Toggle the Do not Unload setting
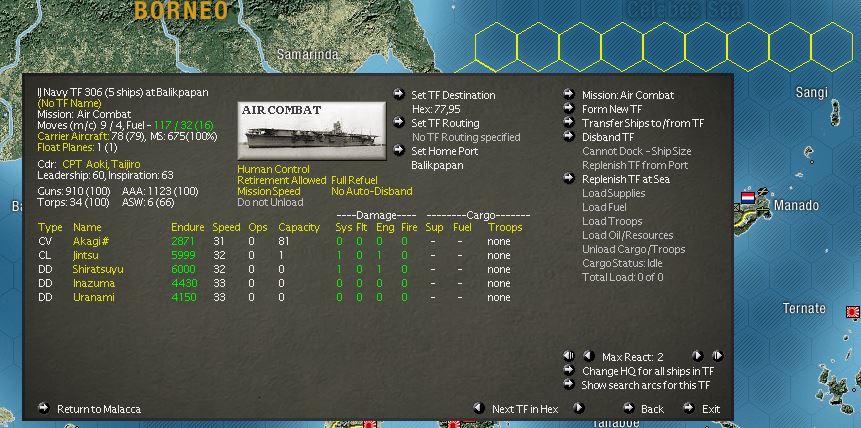Image resolution: width=861 pixels, height=428 pixels. pyautogui.click(x=270, y=202)
